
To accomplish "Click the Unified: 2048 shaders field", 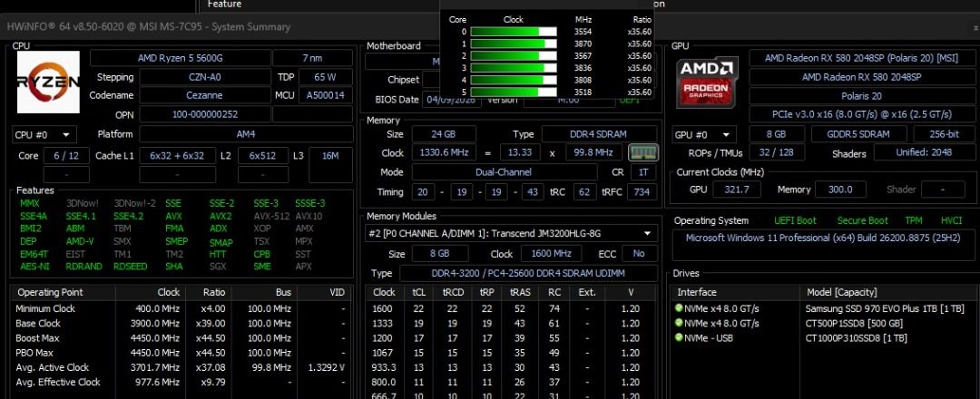I will pyautogui.click(x=923, y=153).
